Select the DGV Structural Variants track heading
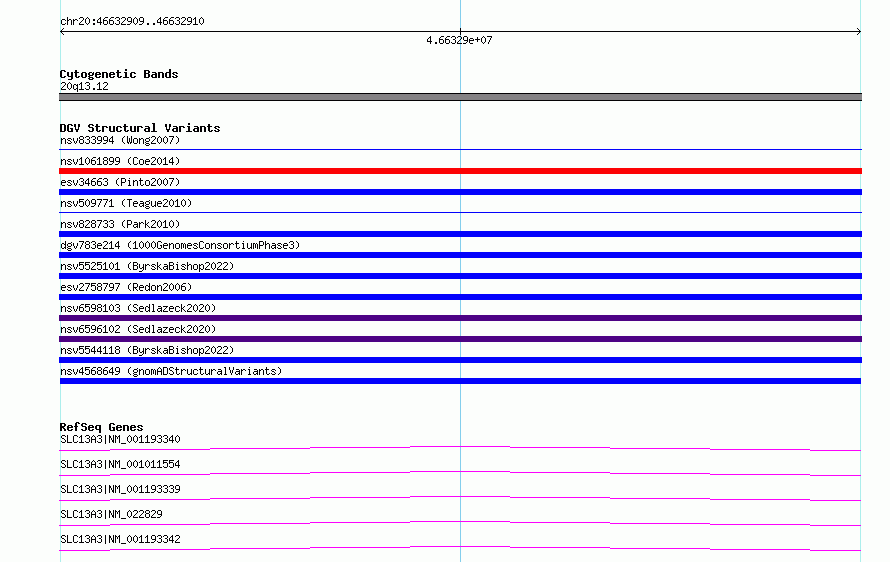This screenshot has width=890, height=562. (x=140, y=128)
